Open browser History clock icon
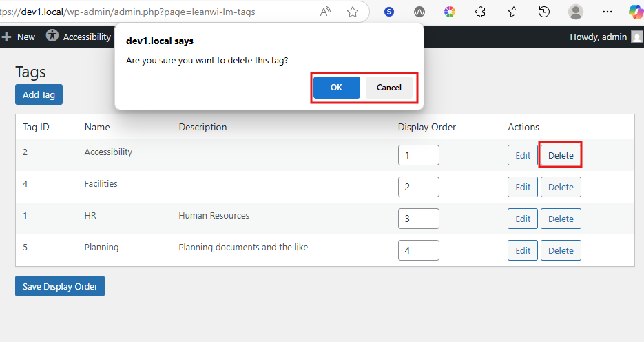Image resolution: width=644 pixels, height=342 pixels. [544, 12]
